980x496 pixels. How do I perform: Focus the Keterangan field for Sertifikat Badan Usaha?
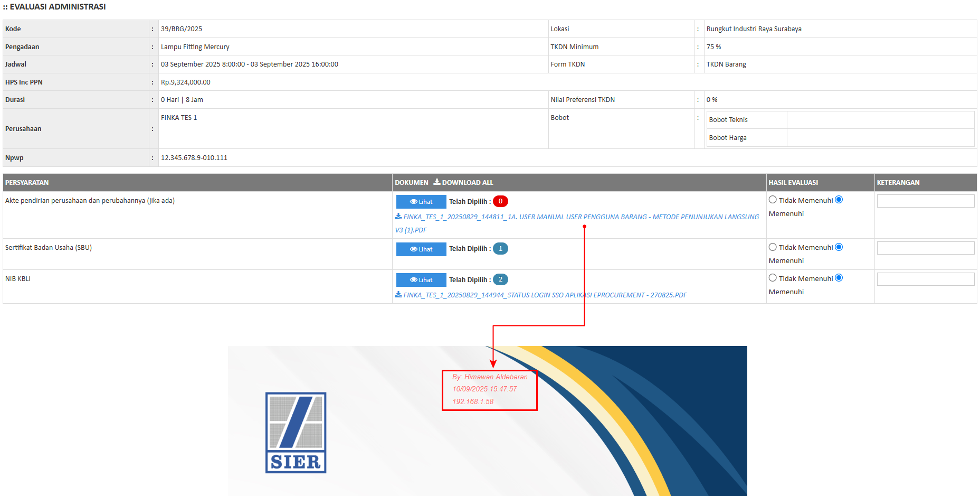coord(926,248)
